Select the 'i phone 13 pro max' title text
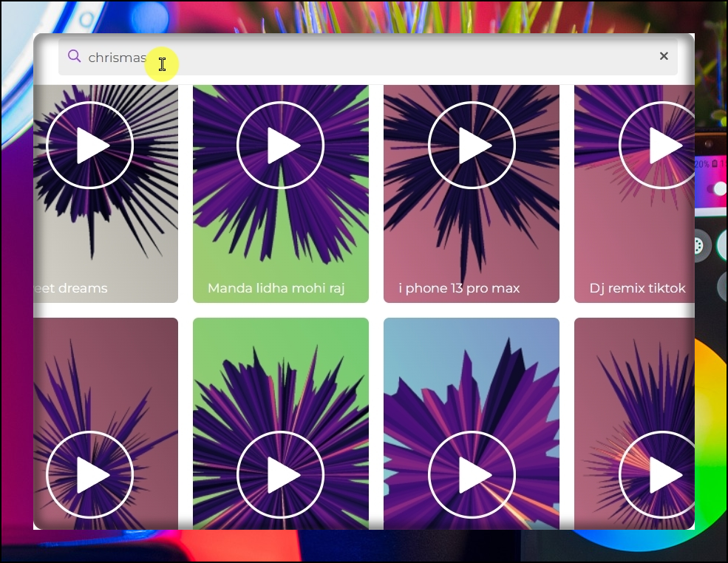Viewport: 728px width, 563px height. (x=459, y=288)
